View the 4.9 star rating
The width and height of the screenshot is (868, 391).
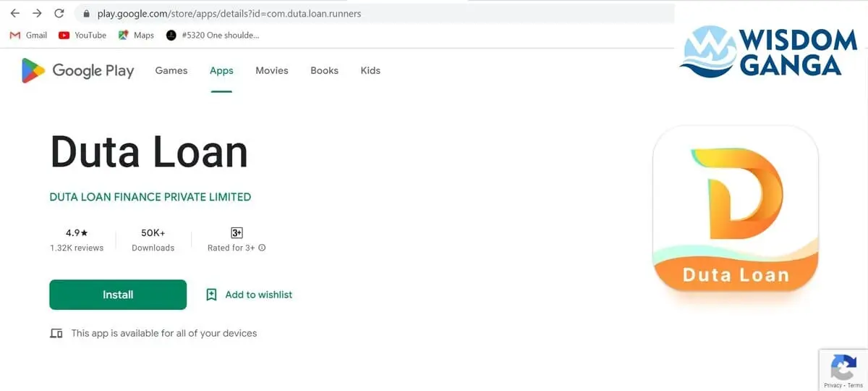click(77, 233)
